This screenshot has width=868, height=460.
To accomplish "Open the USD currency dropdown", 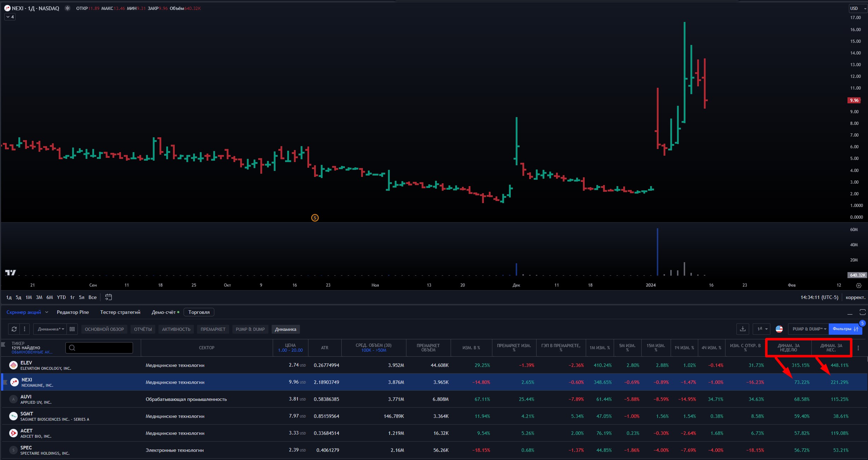I will tap(858, 8).
